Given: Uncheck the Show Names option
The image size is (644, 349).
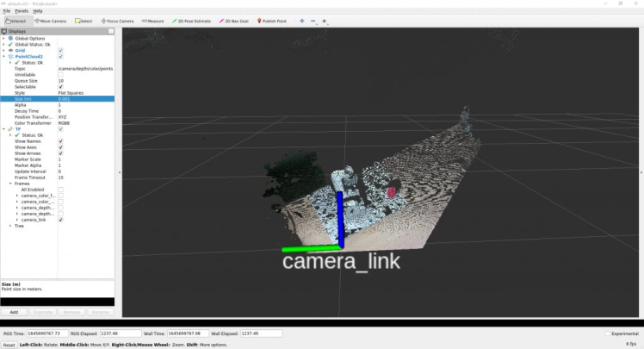Looking at the screenshot, I should (60, 141).
